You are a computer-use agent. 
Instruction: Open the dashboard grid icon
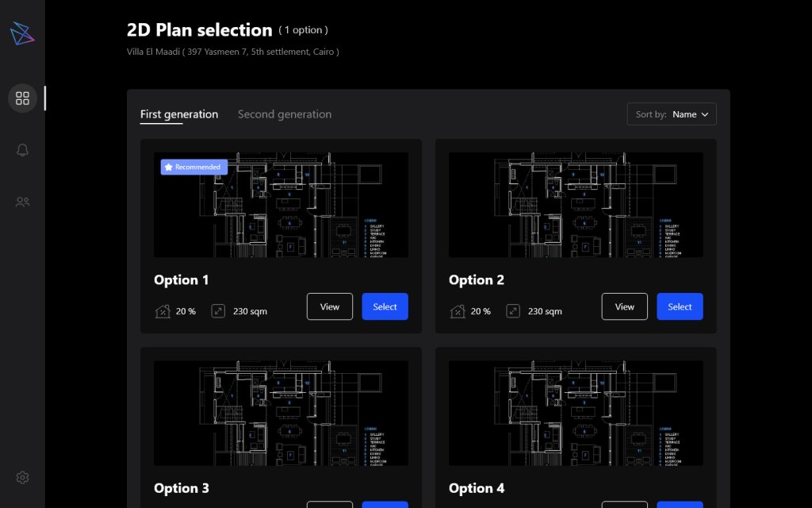pos(22,98)
